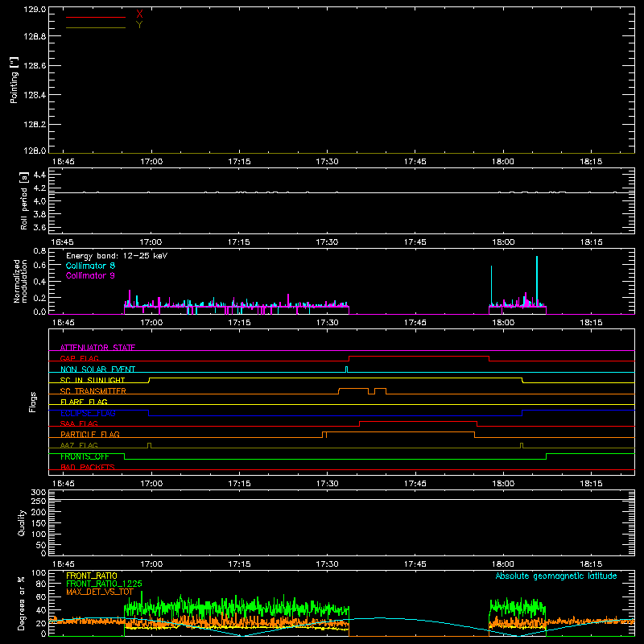Click the PARTICLE_FLAG label
This screenshot has height=644, width=644.
[x=90, y=435]
